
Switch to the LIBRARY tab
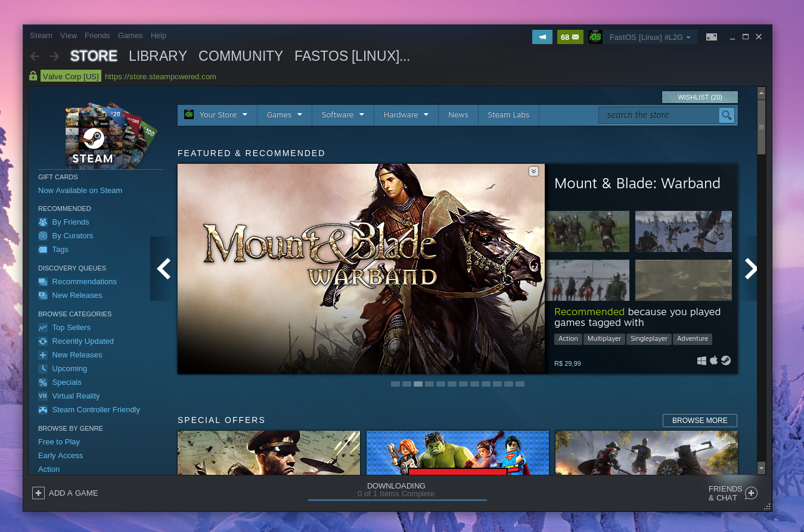(157, 55)
